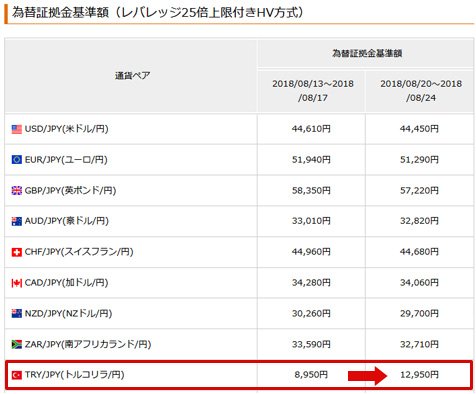Click the section heading 為替証拠金基準額（レバレッジ25倍上限付きHV方式）
Screen dimensions: 476x394
click(x=158, y=13)
